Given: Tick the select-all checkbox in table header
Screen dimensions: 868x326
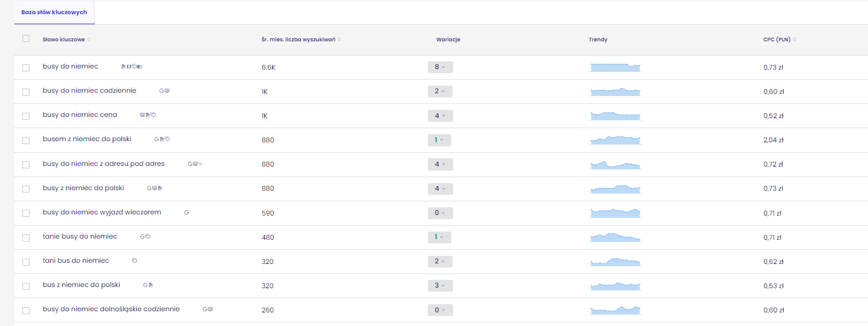Looking at the screenshot, I should coord(25,38).
